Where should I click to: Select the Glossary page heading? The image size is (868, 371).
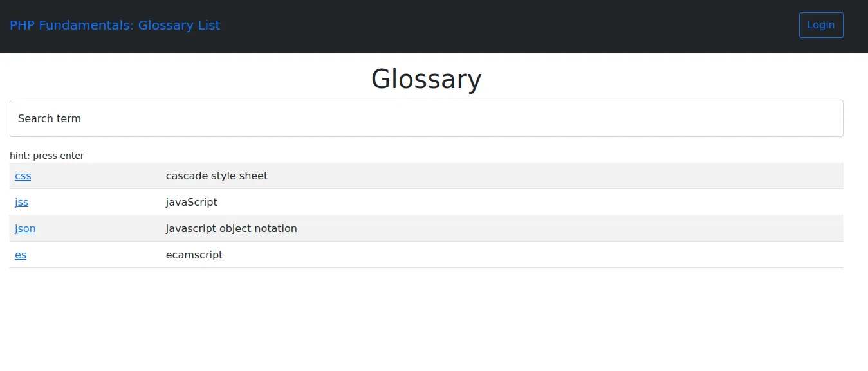[x=426, y=78]
